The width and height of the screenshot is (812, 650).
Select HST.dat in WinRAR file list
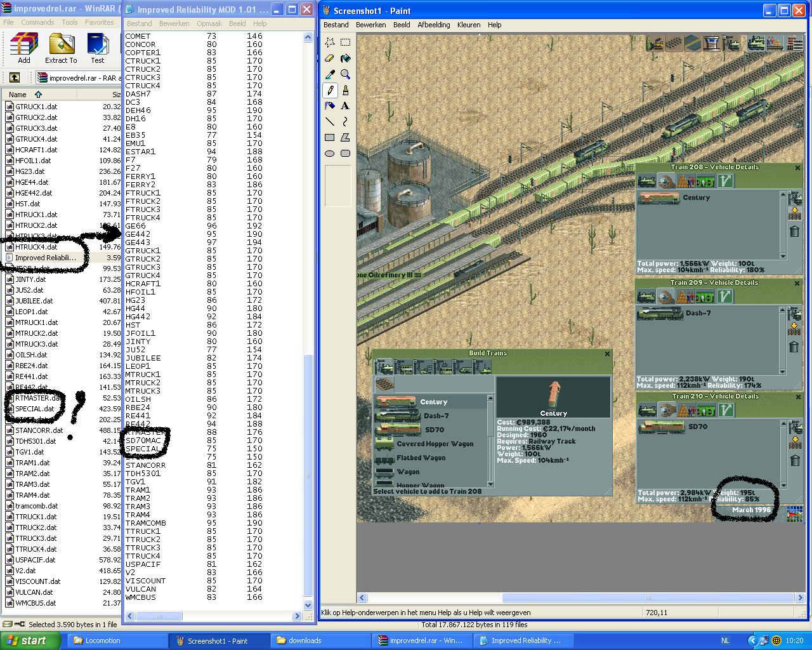click(28, 204)
